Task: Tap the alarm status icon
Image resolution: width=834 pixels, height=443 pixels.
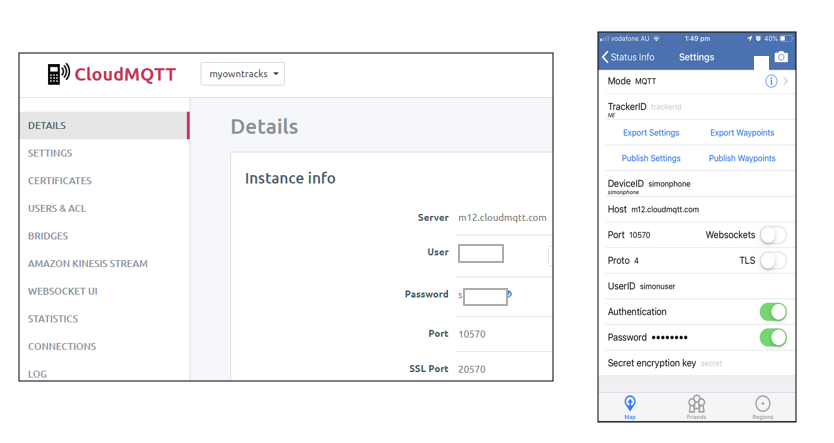Action: (758, 38)
